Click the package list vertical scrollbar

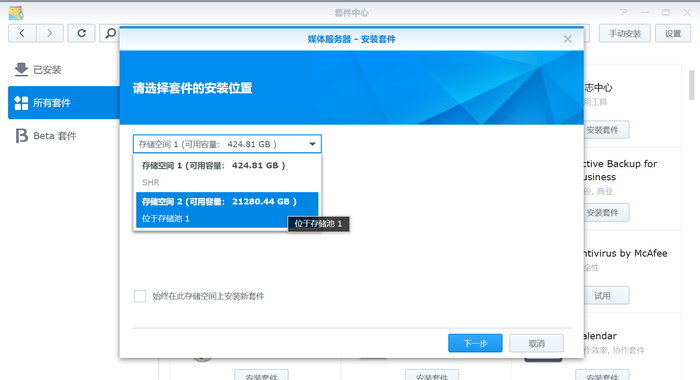692,85
